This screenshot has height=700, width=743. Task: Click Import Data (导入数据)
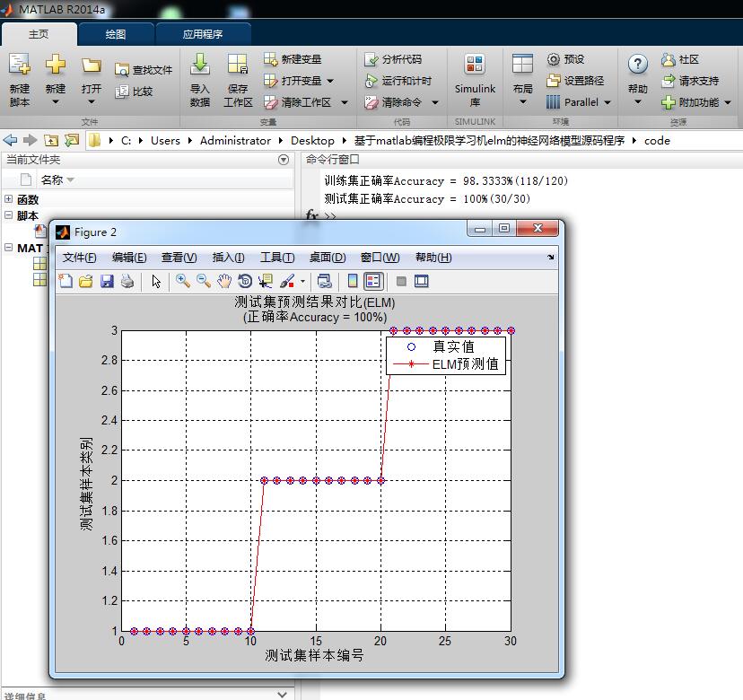click(x=199, y=80)
